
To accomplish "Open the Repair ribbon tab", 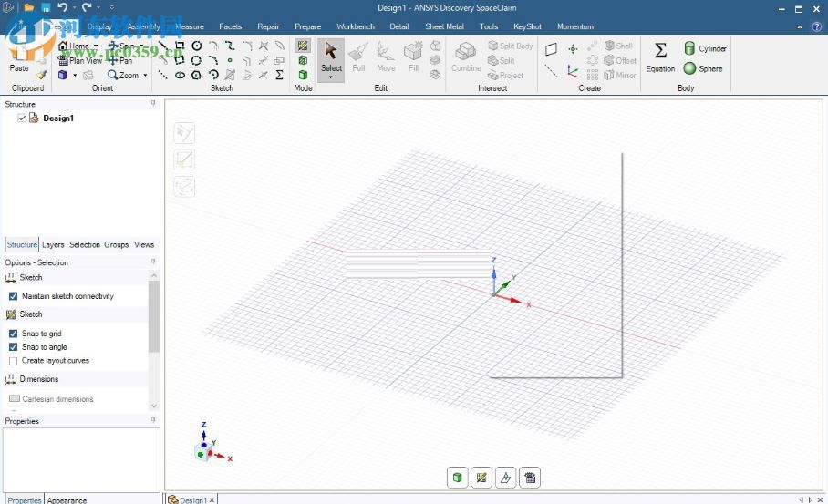I will pyautogui.click(x=268, y=26).
